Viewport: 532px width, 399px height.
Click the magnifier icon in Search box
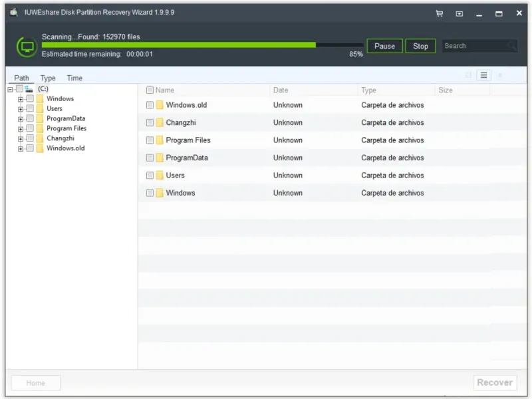pos(511,45)
